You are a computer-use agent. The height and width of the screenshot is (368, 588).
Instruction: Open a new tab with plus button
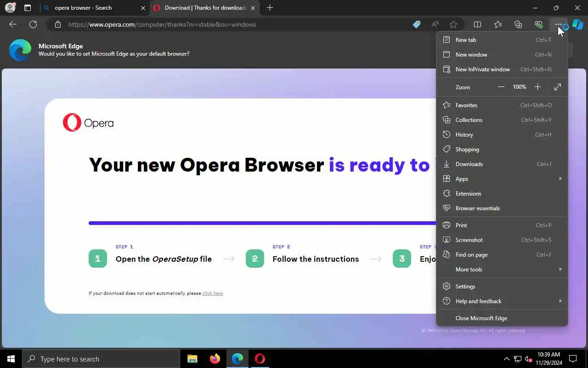click(x=270, y=8)
